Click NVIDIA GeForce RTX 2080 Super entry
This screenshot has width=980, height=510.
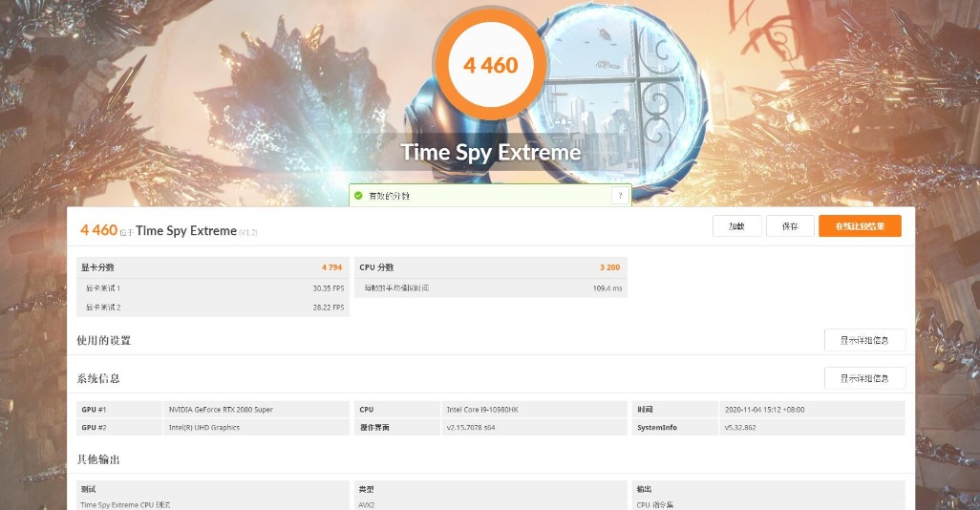tap(221, 410)
